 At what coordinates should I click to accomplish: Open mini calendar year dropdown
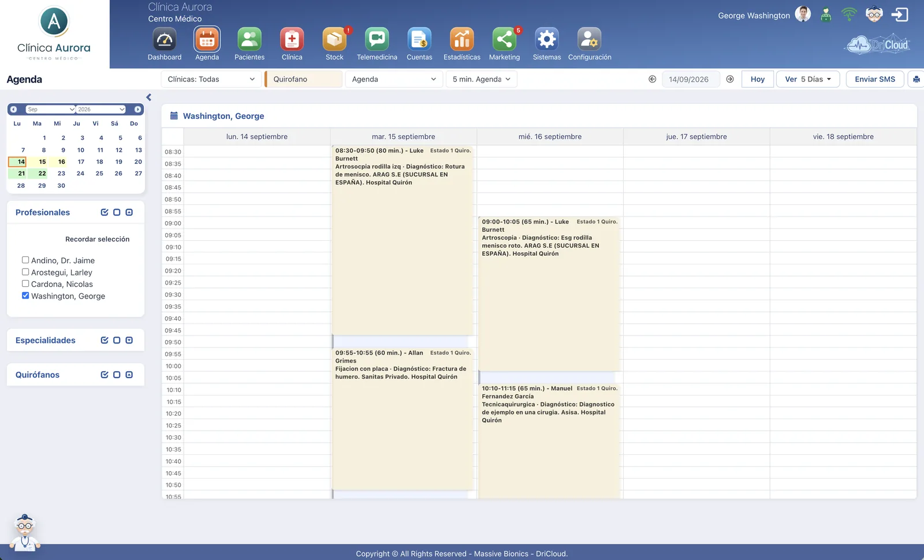tap(101, 109)
